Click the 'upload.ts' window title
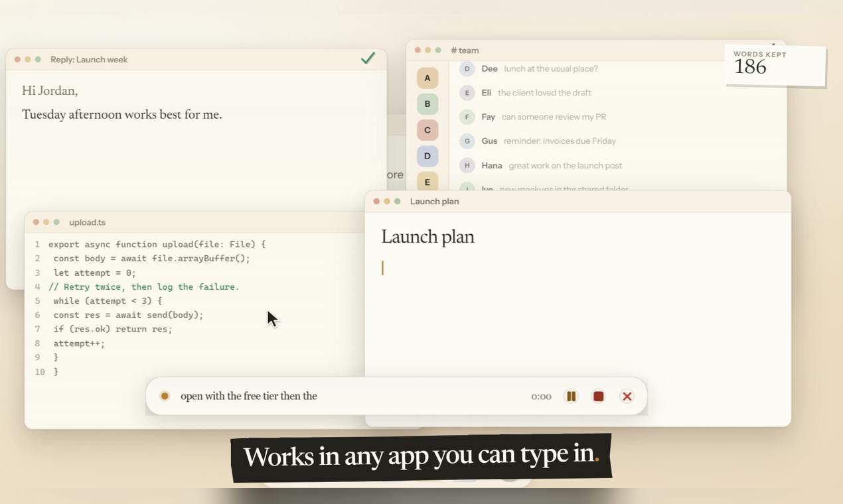This screenshot has height=504, width=843. tap(88, 222)
